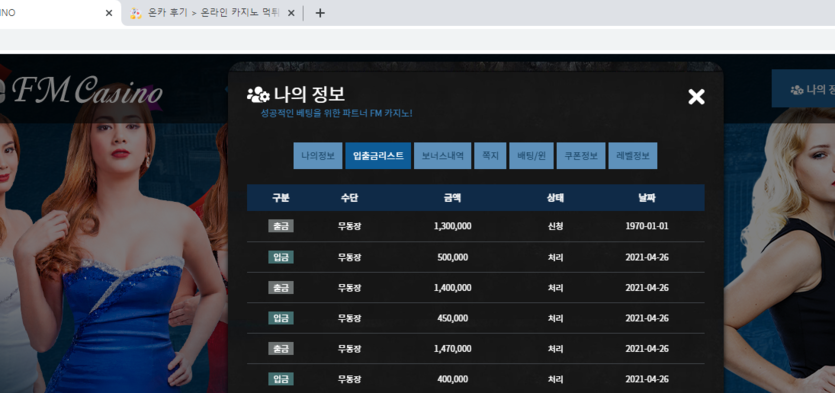Click the 입금 badge in the 500,000 row

click(x=281, y=257)
